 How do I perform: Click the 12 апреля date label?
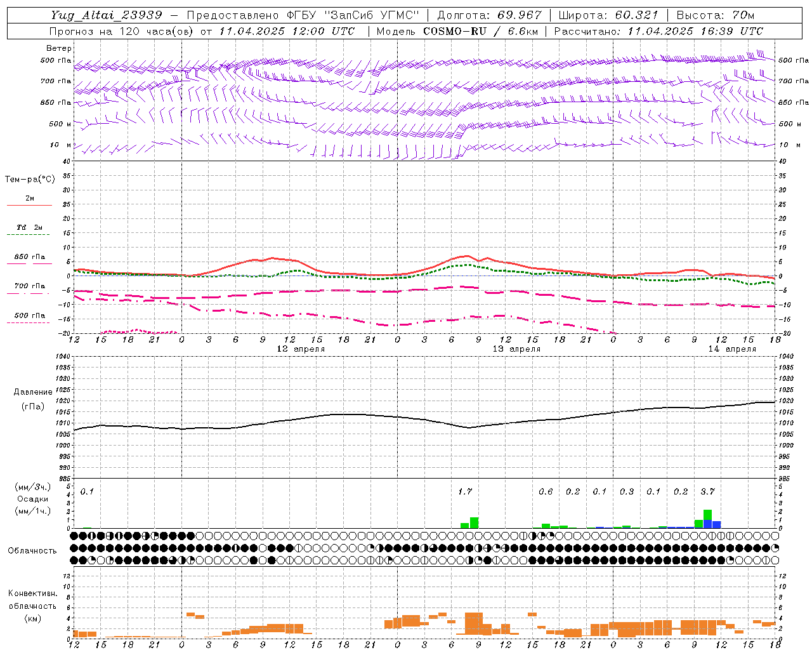(301, 349)
